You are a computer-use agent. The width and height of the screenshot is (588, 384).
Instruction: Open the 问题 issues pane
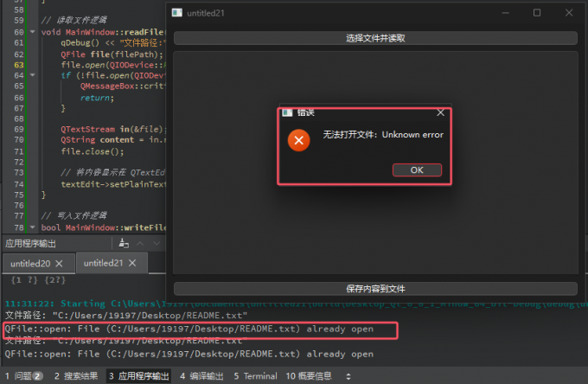coord(23,376)
